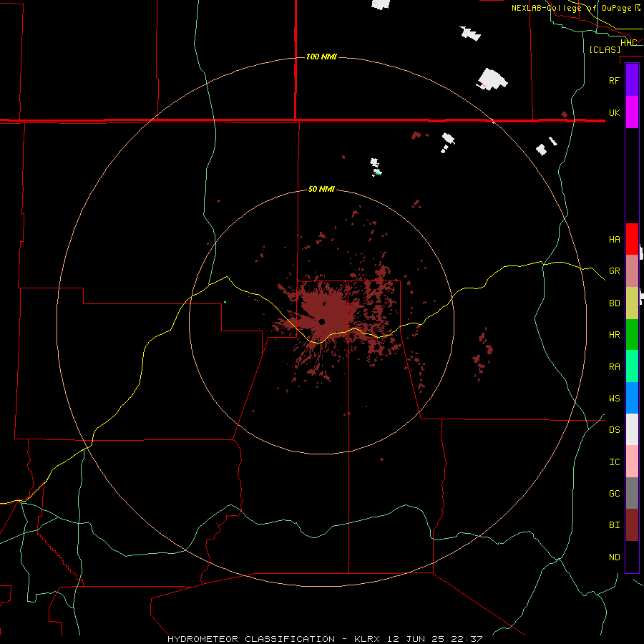The image size is (644, 644).
Task: Click the HR legend label
Action: click(614, 335)
